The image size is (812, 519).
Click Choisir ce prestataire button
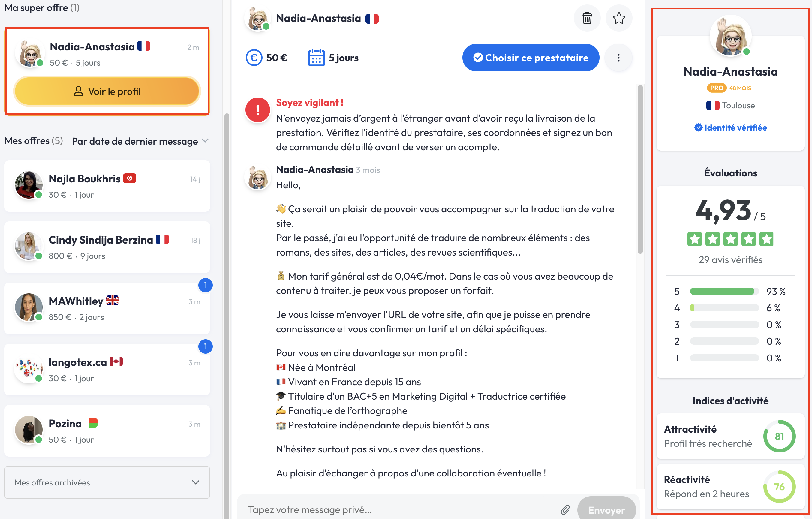pos(531,58)
